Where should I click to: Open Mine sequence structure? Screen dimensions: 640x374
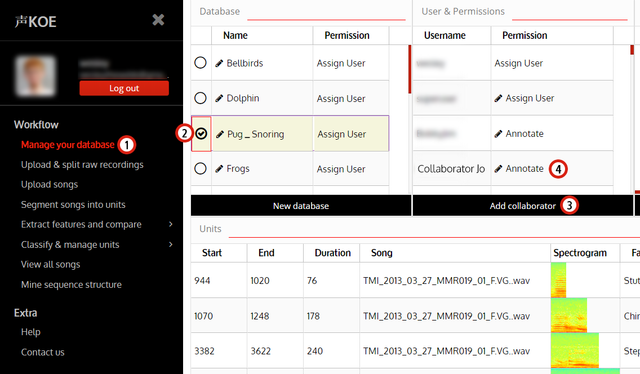click(x=71, y=285)
